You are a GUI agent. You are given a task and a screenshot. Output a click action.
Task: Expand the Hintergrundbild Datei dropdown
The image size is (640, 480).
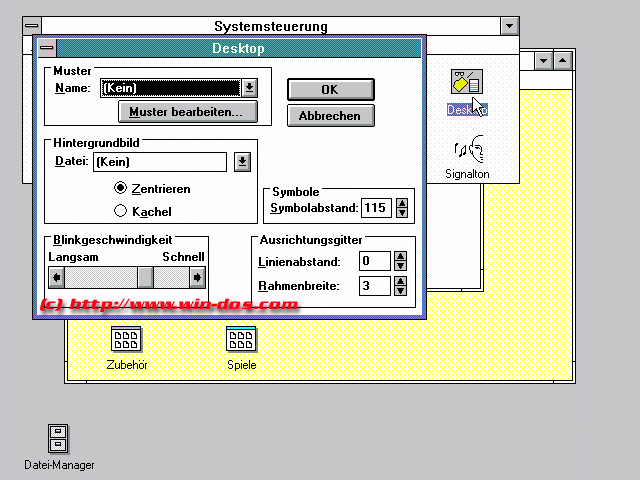coord(242,162)
